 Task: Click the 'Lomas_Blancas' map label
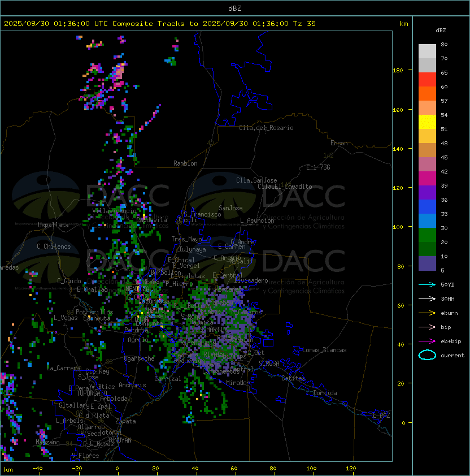(324, 350)
